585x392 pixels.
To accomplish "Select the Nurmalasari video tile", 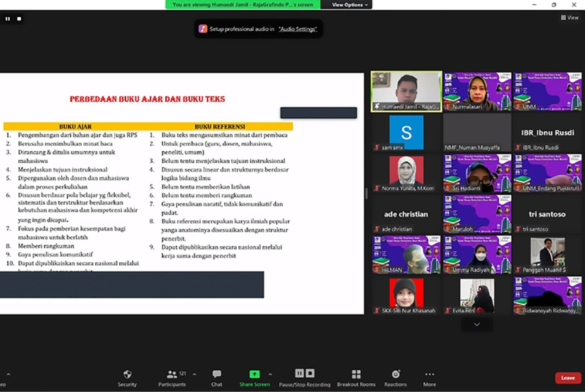I will 477,91.
